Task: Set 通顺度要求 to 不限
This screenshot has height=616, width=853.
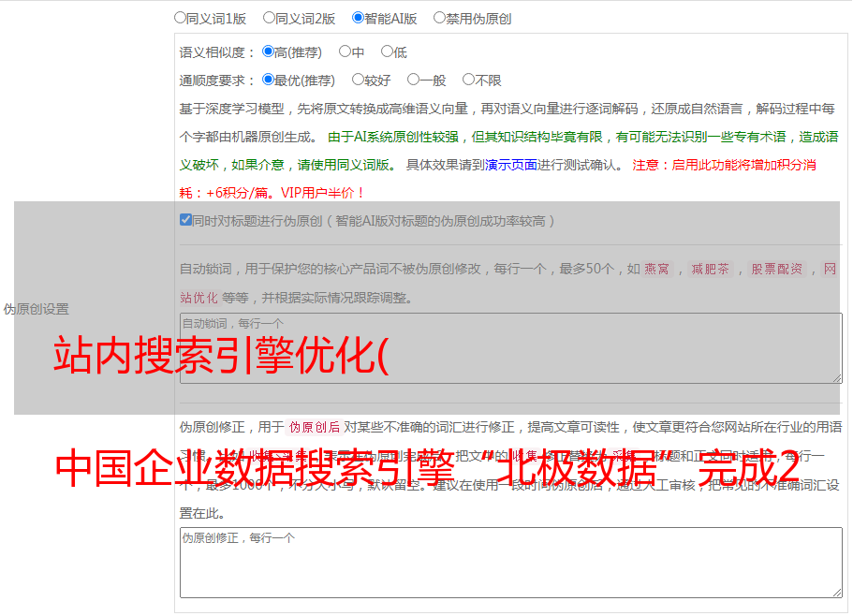Action: [x=468, y=80]
